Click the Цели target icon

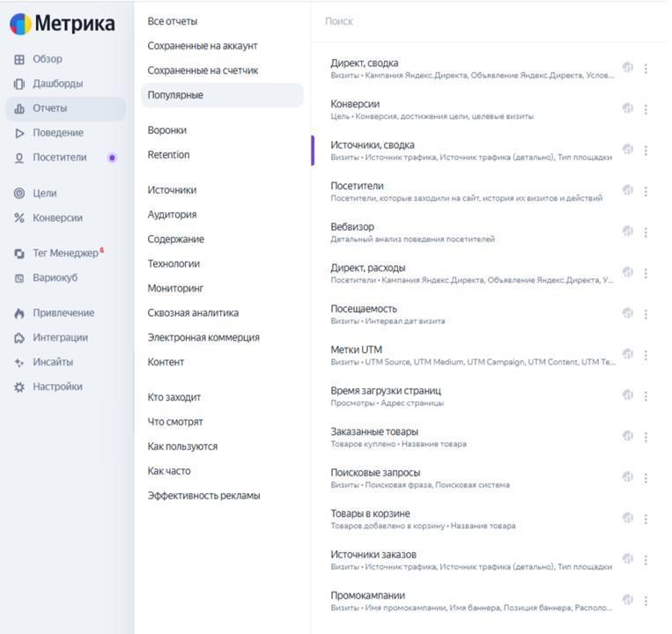point(19,193)
